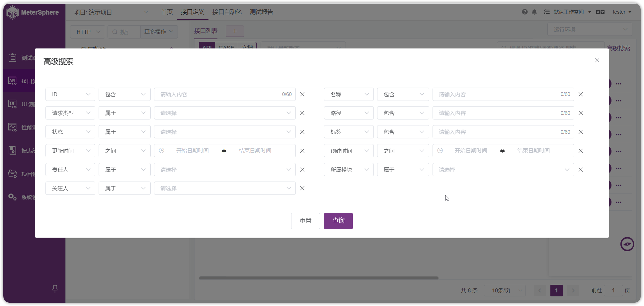Open the 首页 menu tab

click(x=167, y=12)
